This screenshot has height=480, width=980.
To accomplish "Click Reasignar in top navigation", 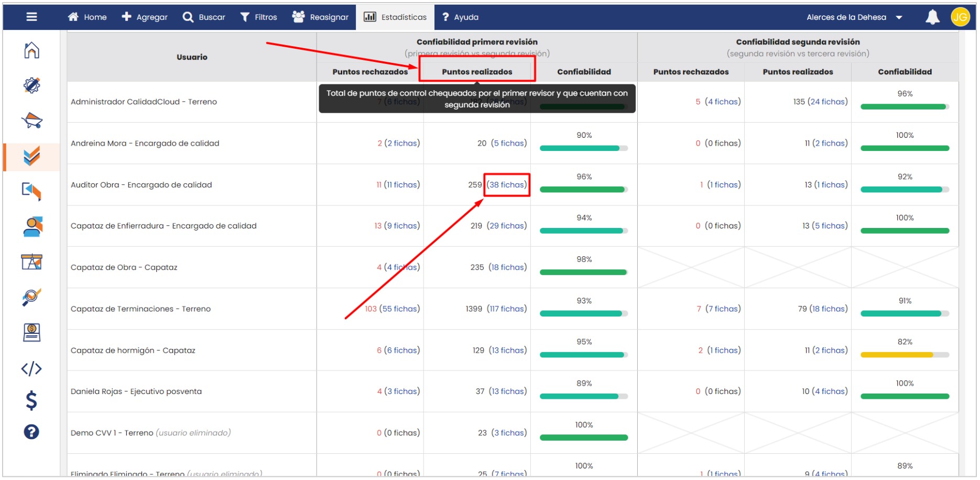I will pos(320,17).
